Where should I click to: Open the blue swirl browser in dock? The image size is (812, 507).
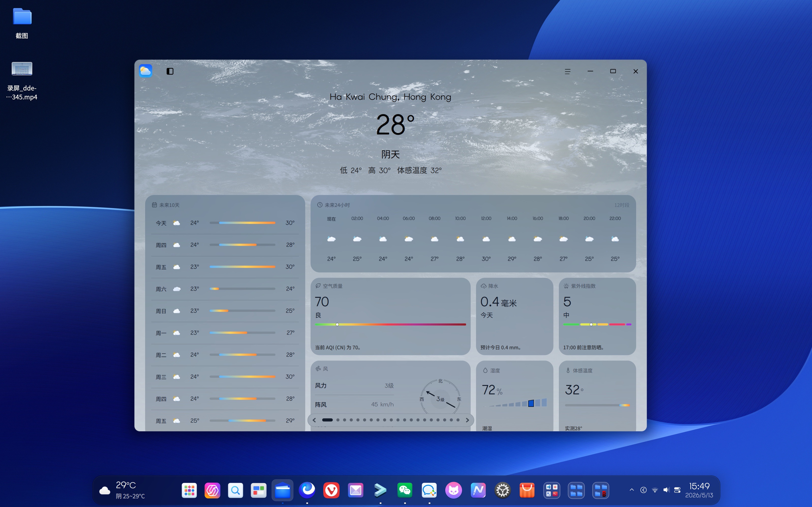tap(307, 490)
